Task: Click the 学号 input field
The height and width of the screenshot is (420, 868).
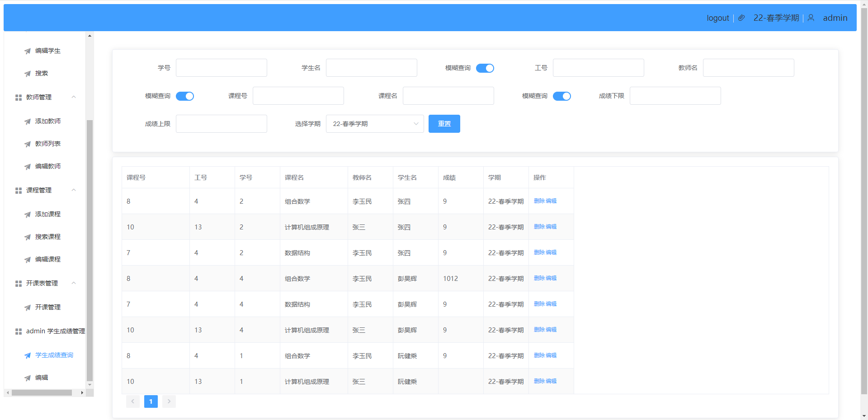Action: tap(221, 68)
